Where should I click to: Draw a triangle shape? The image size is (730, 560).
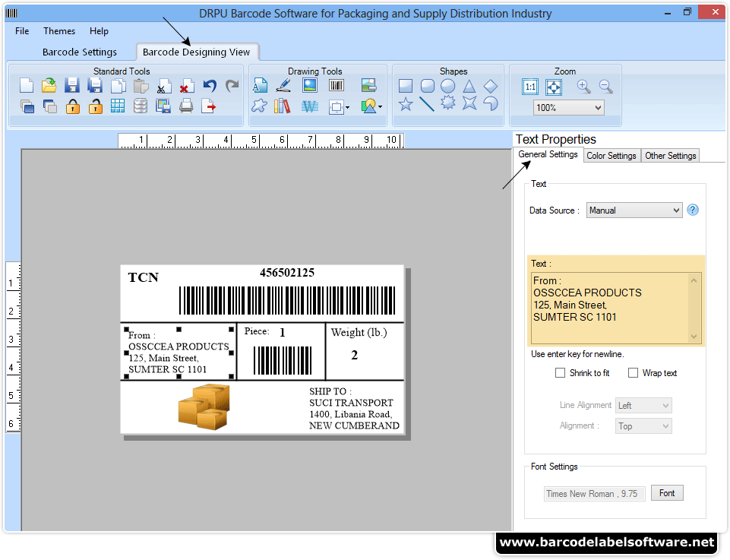coord(469,86)
